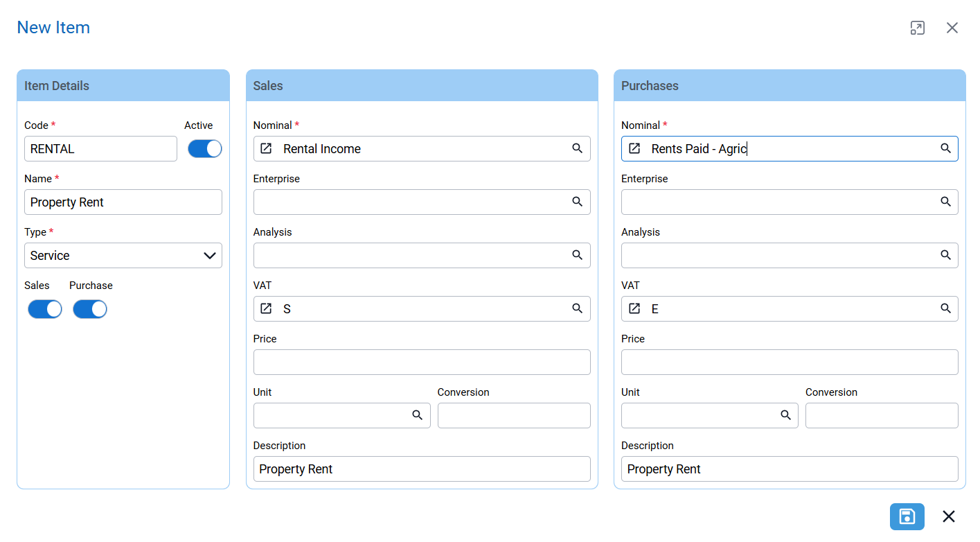Disable the Purchase toggle switch
Screen dimensions: 980x542
(90, 309)
